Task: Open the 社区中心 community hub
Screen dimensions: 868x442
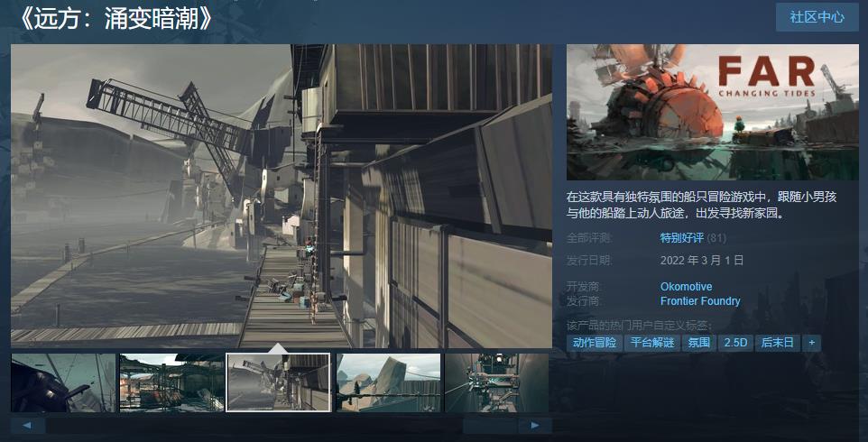Action: pyautogui.click(x=817, y=17)
